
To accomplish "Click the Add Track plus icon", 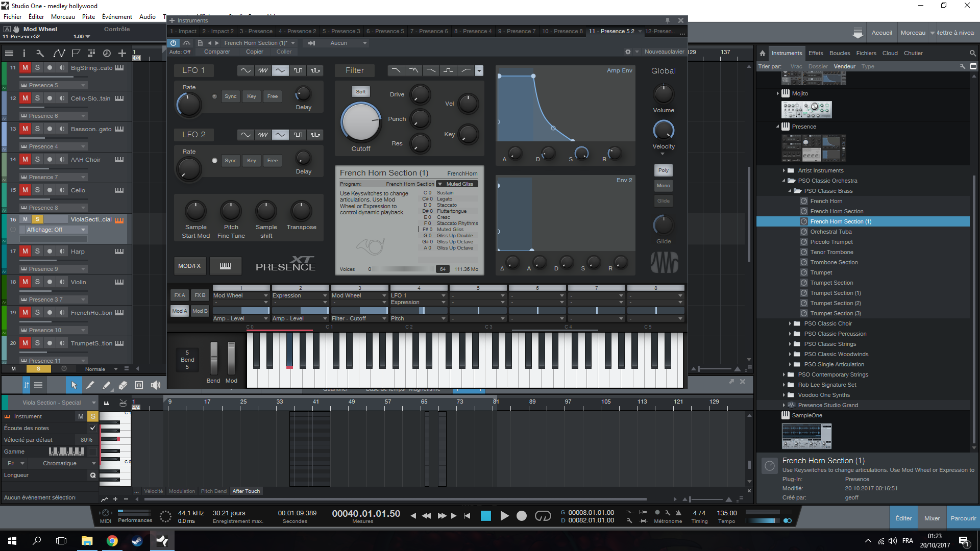I will pyautogui.click(x=122, y=53).
